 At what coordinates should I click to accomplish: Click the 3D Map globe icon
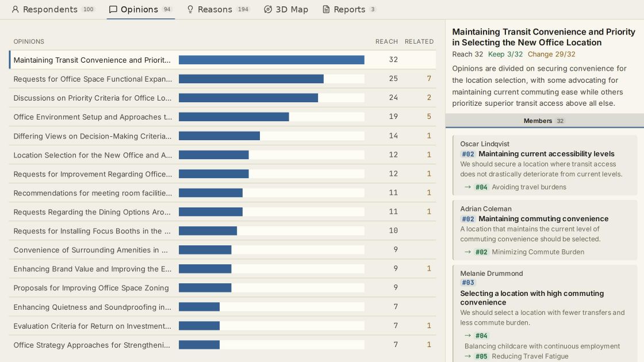[x=268, y=9]
